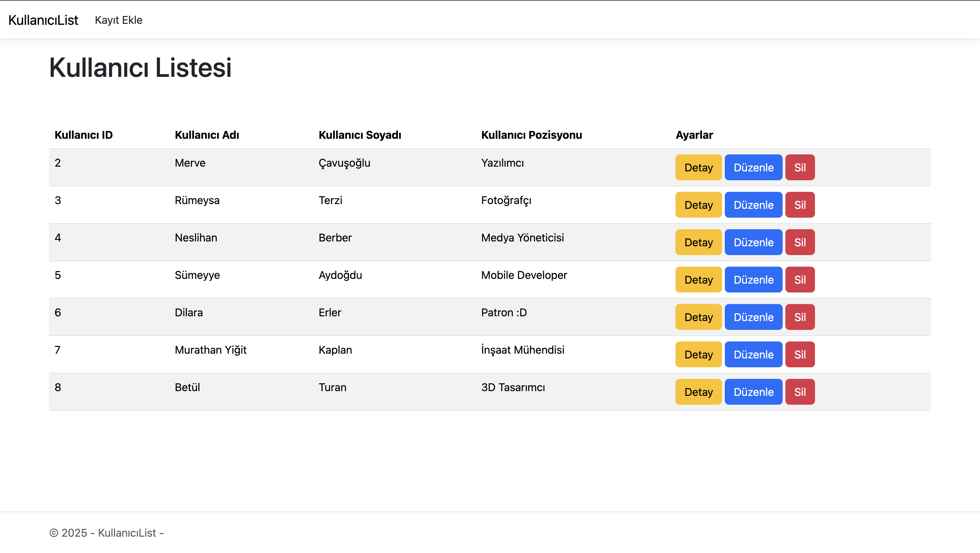Open the Kayıt Ekle page

click(119, 20)
